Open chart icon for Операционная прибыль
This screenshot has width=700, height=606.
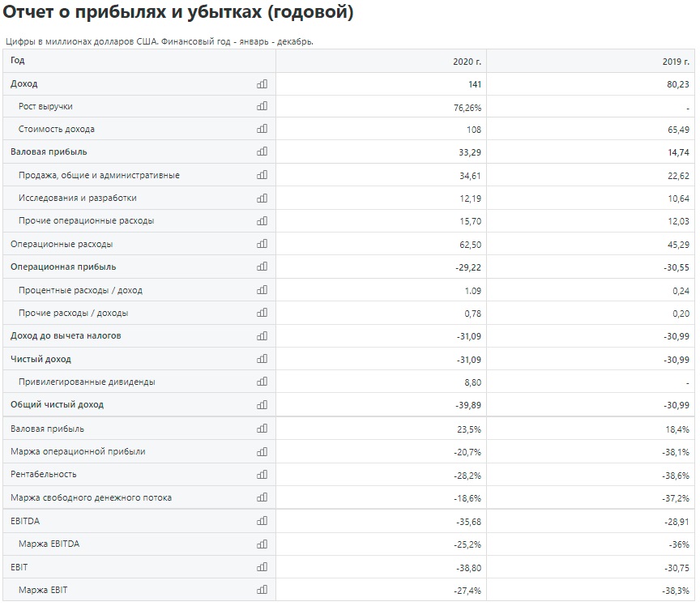262,267
